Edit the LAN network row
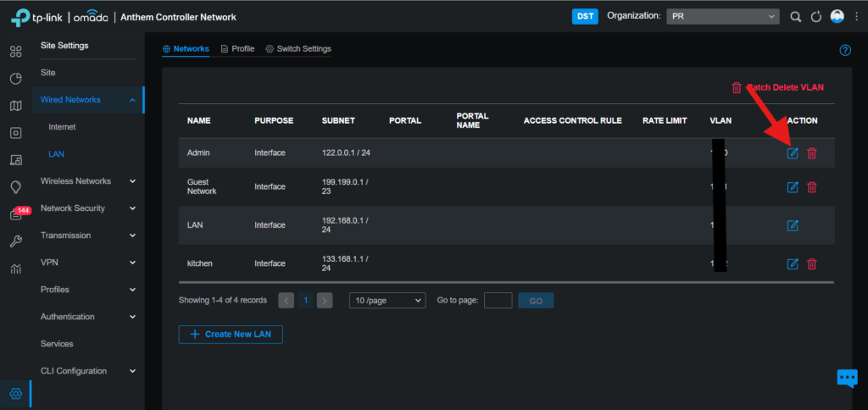The image size is (868, 410). tap(793, 225)
